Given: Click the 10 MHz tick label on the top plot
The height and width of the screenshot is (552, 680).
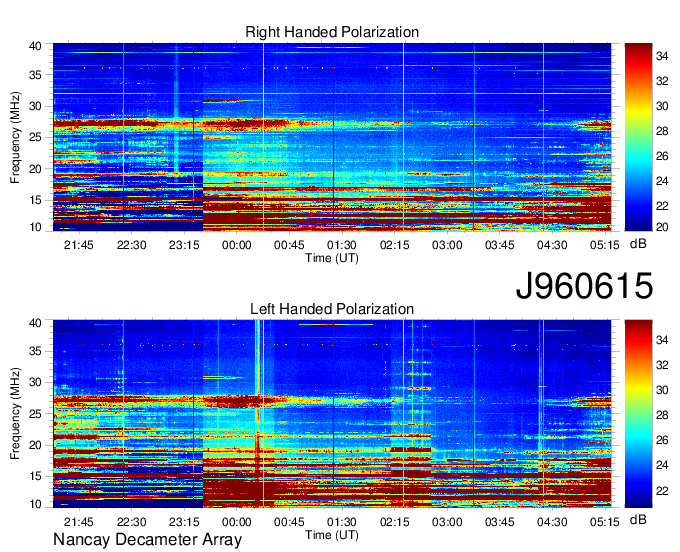Looking at the screenshot, I should coord(35,227).
